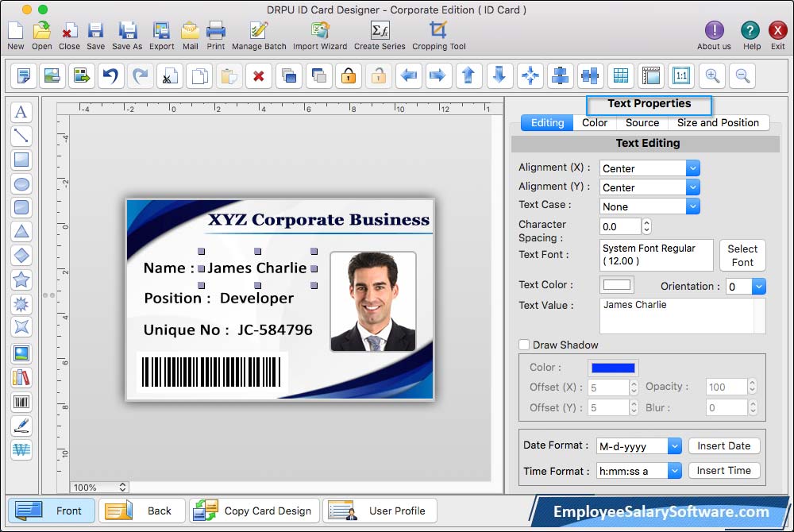This screenshot has height=532, width=794.
Task: Click Select Font button
Action: [742, 256]
